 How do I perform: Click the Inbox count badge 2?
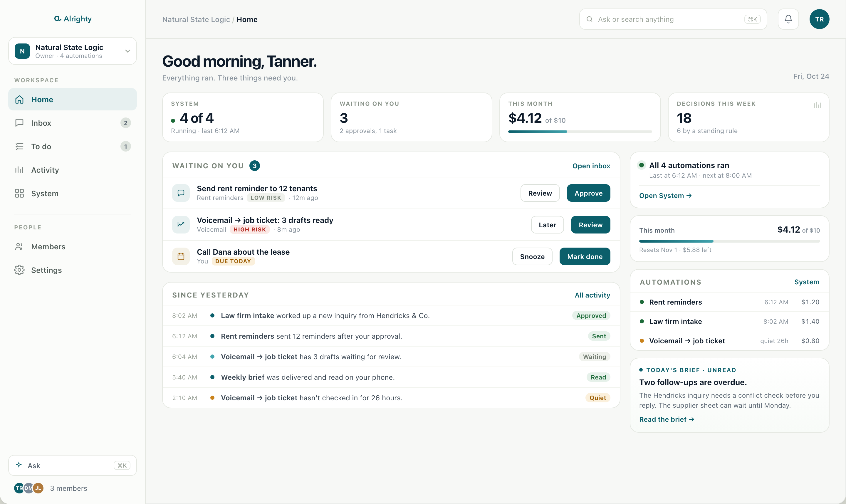tap(125, 122)
